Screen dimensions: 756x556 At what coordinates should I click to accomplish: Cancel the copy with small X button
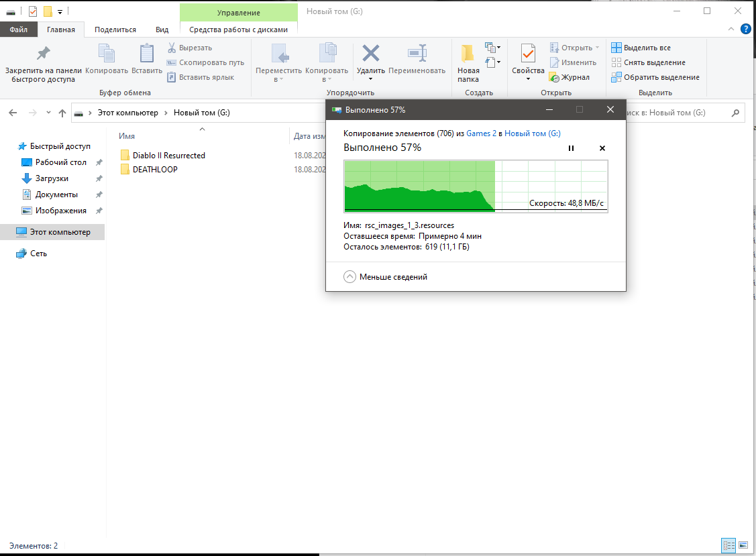[x=602, y=148]
